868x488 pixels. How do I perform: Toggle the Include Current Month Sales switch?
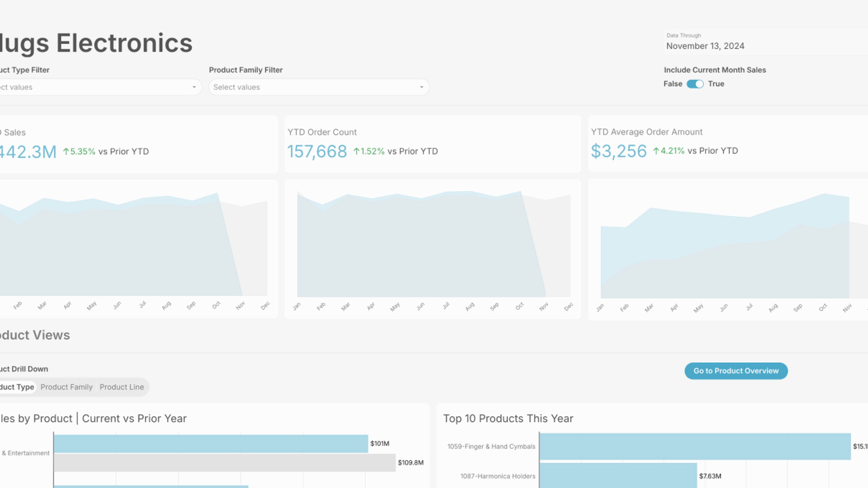[695, 84]
